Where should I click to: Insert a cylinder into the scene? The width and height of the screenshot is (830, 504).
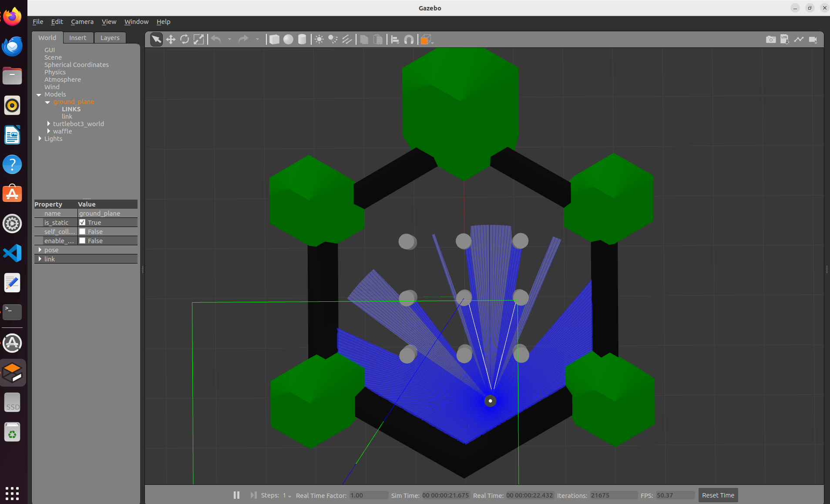point(302,39)
